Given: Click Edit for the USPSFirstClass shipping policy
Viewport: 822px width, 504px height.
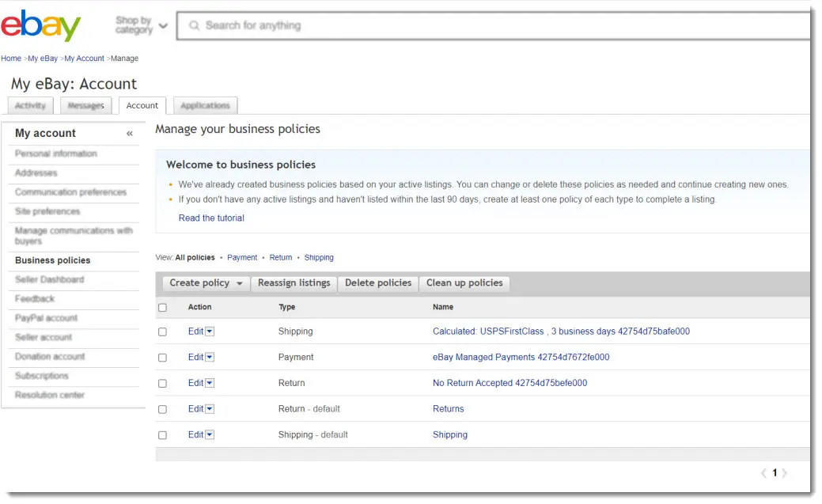Looking at the screenshot, I should 195,332.
